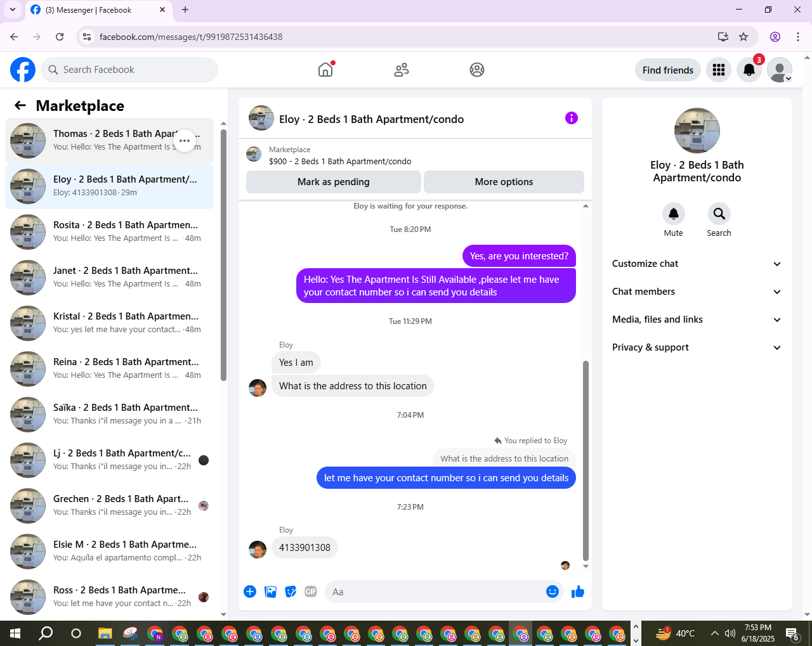This screenshot has height=646, width=812.
Task: Open Thomas conversation in the list
Action: pyautogui.click(x=109, y=141)
